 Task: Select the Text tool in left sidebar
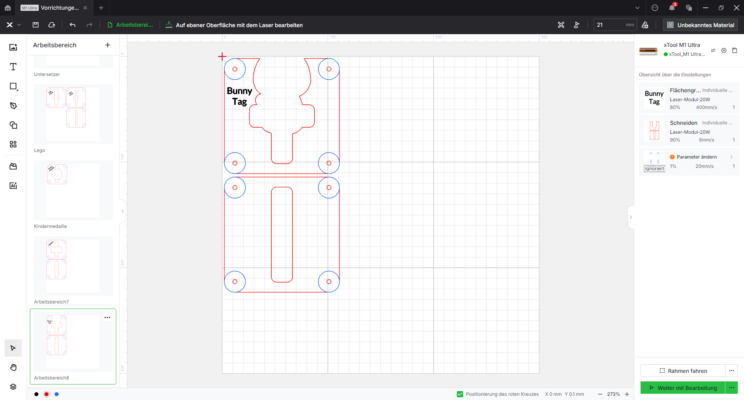coord(13,67)
